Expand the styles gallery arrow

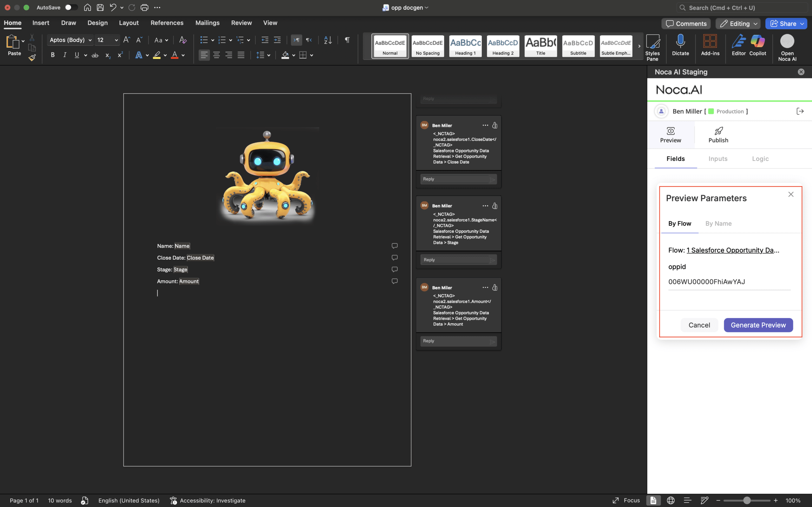tap(639, 46)
